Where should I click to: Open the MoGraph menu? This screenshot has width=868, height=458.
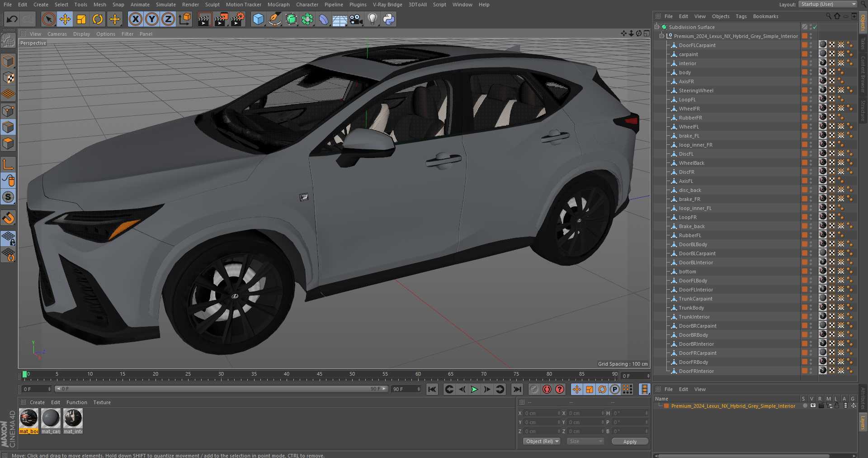pyautogui.click(x=278, y=5)
